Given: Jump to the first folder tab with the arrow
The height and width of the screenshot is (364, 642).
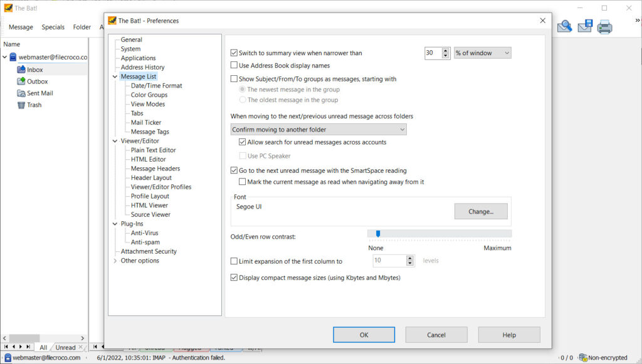Looking at the screenshot, I should pyautogui.click(x=6, y=347).
